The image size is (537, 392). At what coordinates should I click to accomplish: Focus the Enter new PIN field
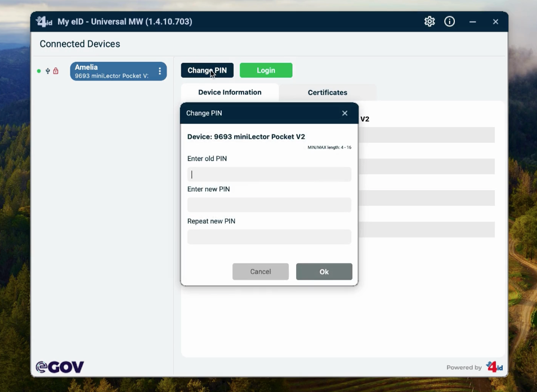[x=269, y=205]
